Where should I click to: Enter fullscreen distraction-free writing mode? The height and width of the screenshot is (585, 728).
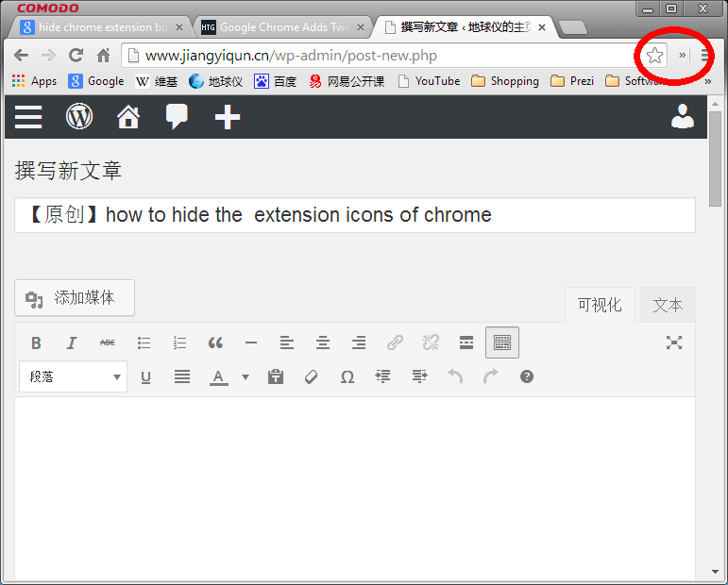click(673, 343)
